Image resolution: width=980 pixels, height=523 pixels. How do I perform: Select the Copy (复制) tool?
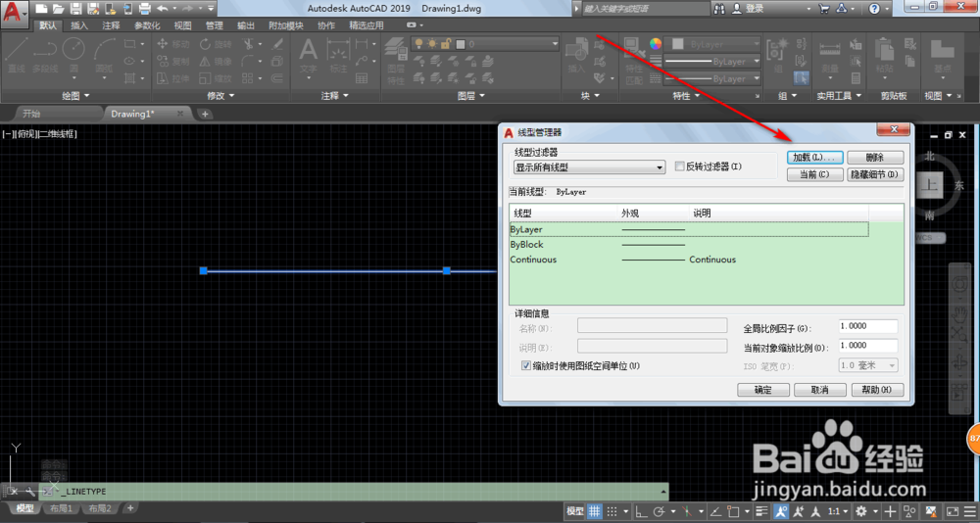pos(172,62)
